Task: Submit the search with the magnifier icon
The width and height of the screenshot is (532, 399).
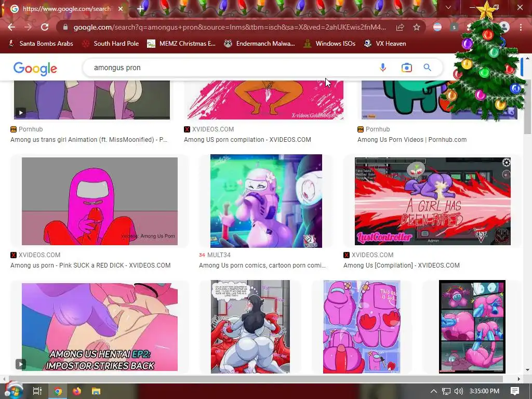Action: click(428, 68)
